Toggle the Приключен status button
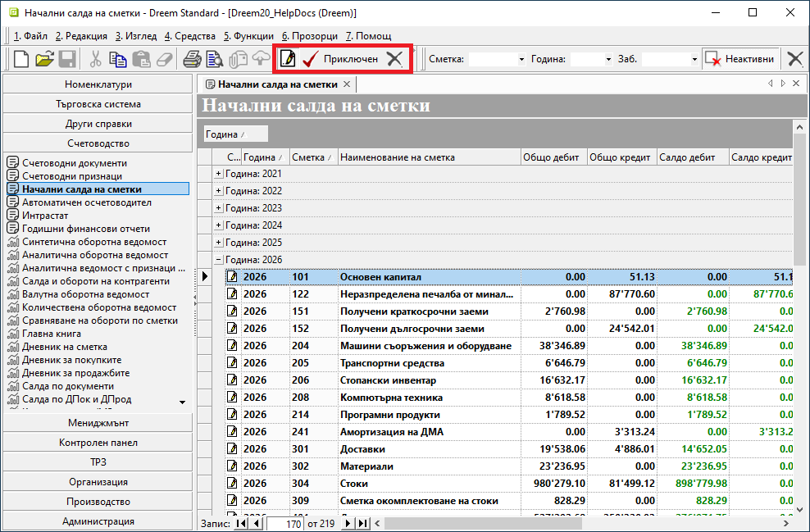Screen dimensions: 810x532 350,59
